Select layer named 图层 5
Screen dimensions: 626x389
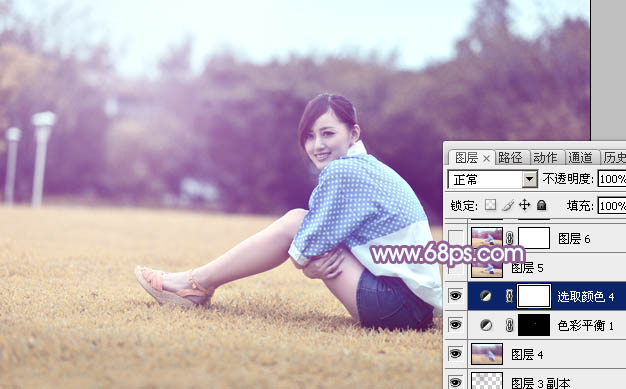click(x=527, y=268)
